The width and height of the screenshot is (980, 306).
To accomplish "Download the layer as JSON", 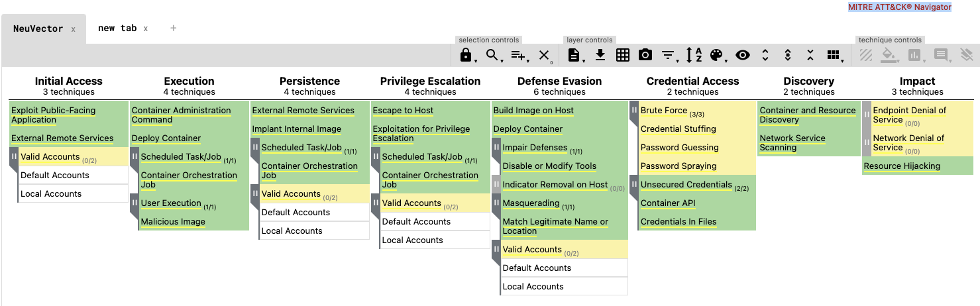I will (600, 56).
